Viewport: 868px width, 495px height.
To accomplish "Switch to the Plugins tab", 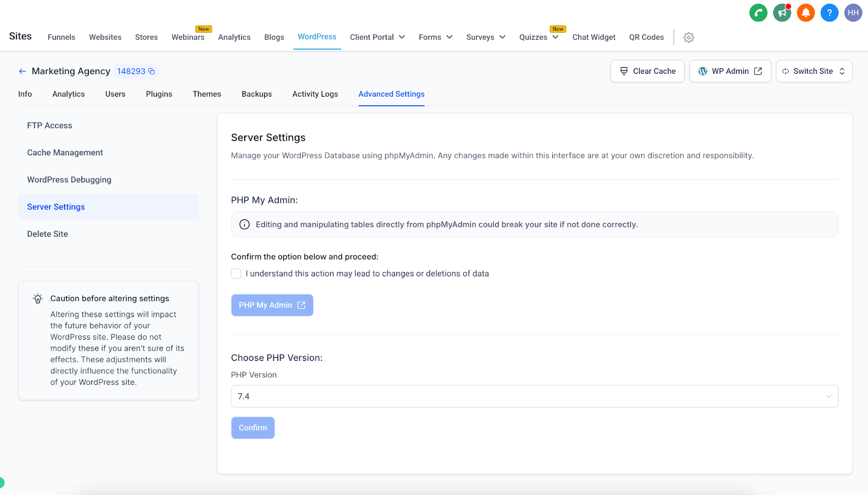I will coord(159,94).
